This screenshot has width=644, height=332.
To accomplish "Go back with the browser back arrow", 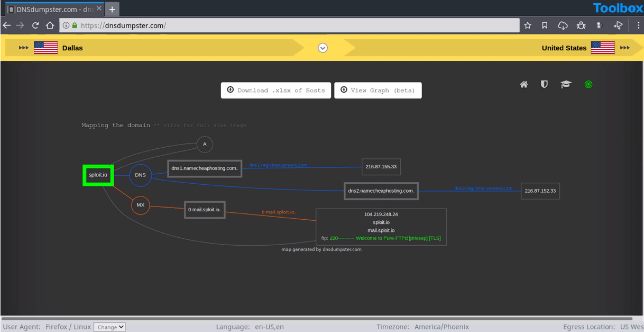I will click(7, 25).
